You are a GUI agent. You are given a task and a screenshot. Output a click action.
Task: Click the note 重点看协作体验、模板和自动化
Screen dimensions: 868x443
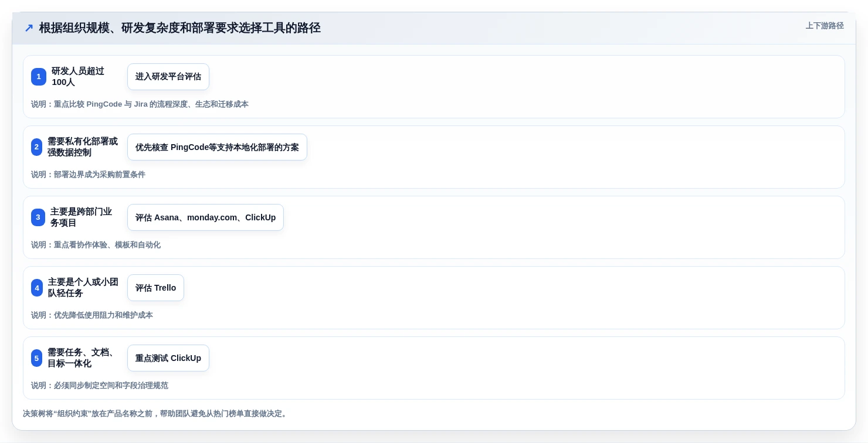coord(96,245)
